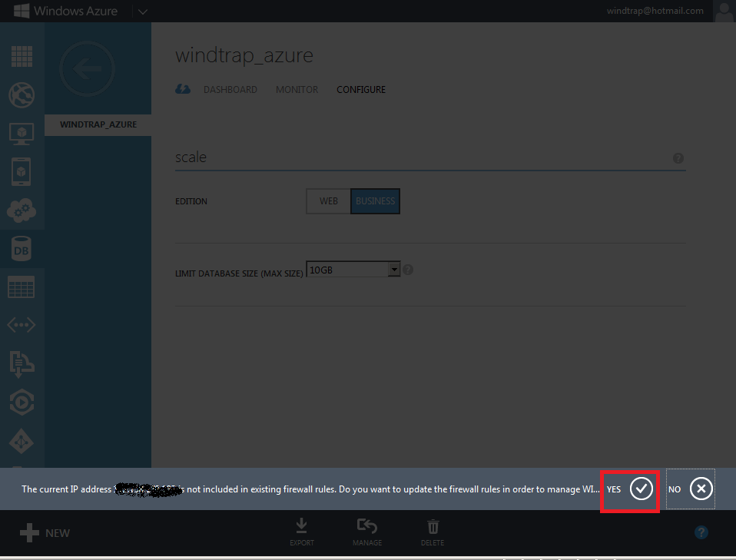Viewport: 736px width, 560px height.
Task: Open the import document icon in sidebar
Action: coord(22,363)
